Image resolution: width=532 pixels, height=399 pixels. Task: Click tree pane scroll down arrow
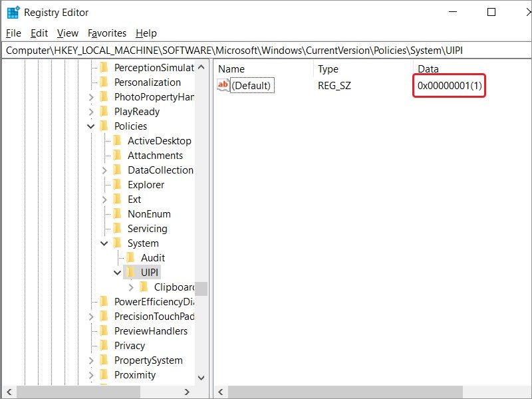click(x=201, y=378)
